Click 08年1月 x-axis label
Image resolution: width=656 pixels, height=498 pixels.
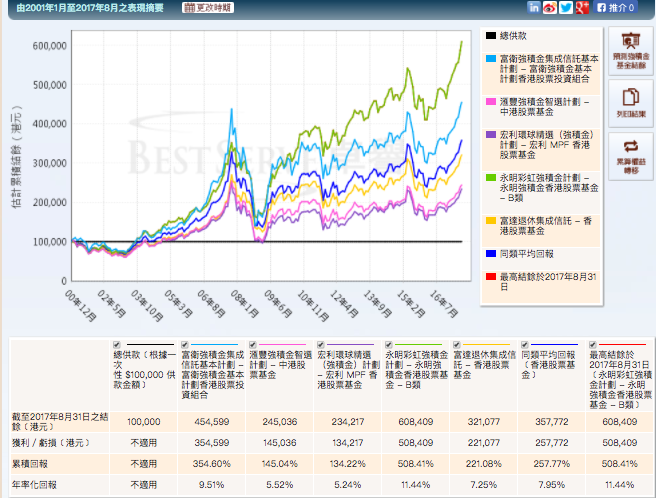(244, 303)
